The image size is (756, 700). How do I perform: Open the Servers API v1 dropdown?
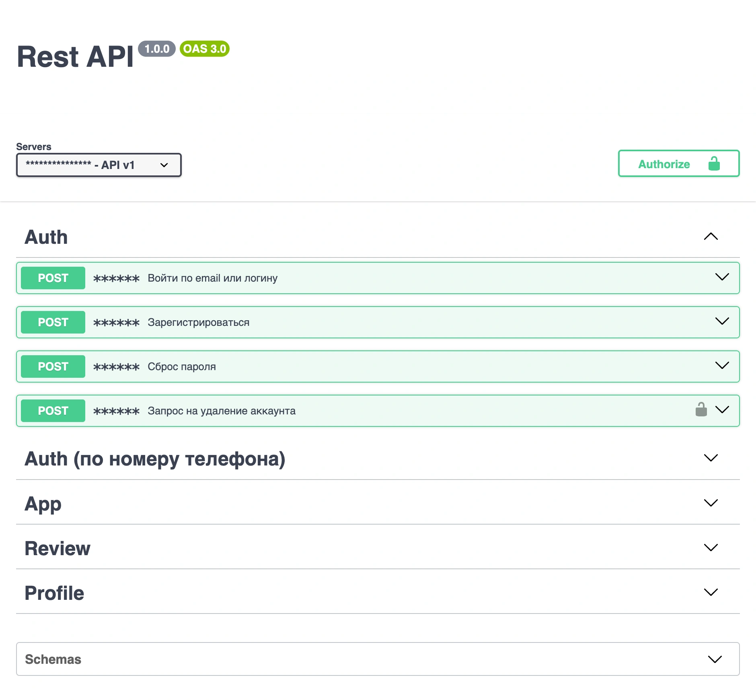99,165
